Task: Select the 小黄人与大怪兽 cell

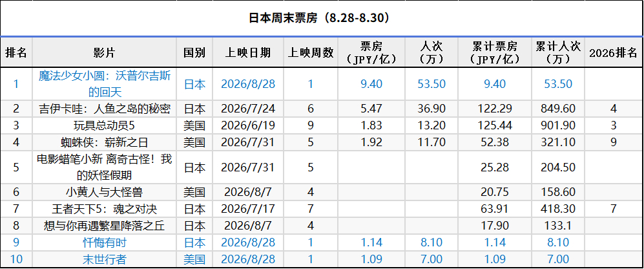Action: (x=105, y=192)
